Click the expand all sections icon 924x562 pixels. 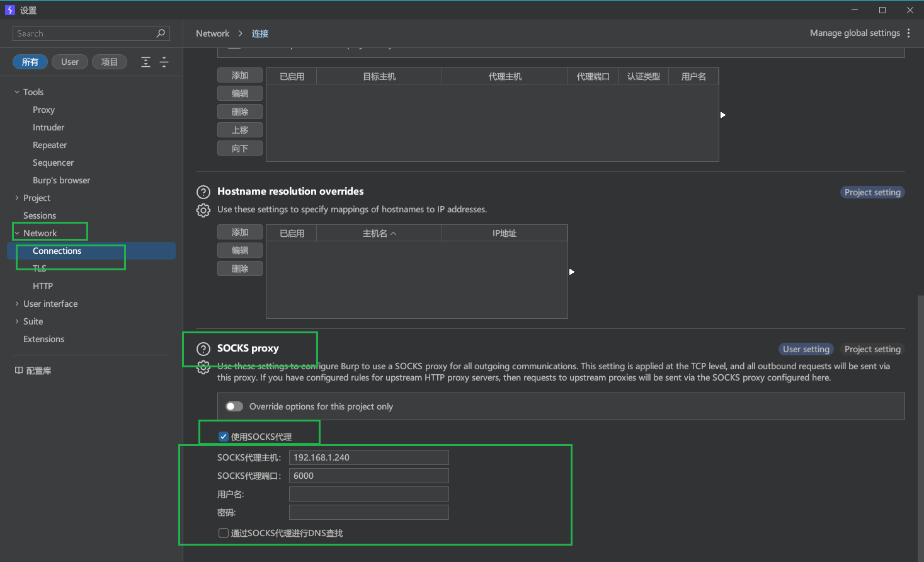pyautogui.click(x=145, y=62)
